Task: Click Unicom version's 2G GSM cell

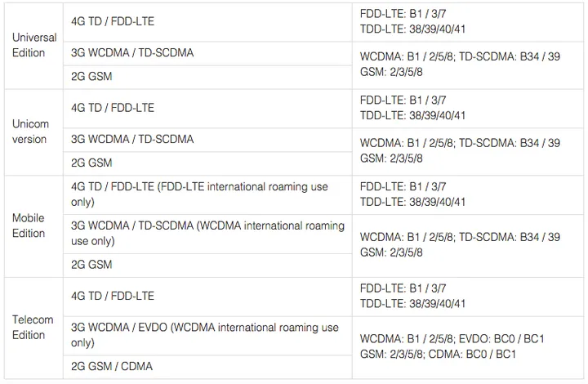Action: (91, 163)
